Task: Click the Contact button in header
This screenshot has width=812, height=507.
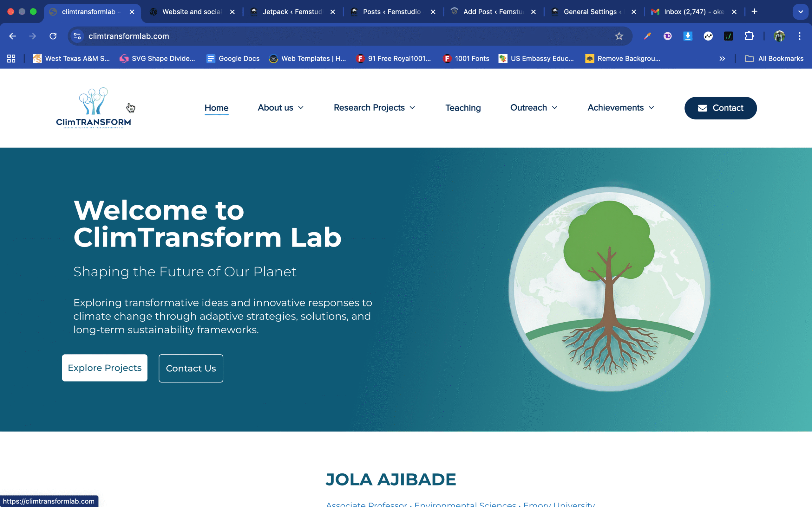Action: pyautogui.click(x=720, y=108)
